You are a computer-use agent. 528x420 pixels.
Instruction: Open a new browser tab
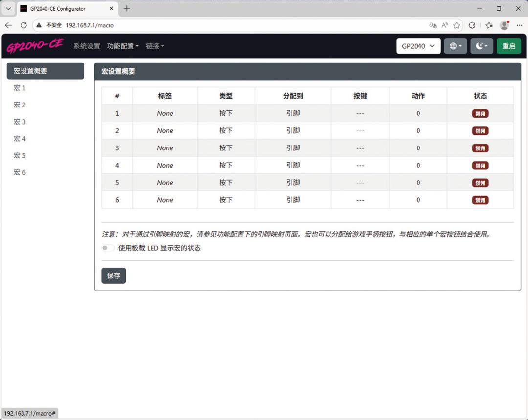coord(127,9)
